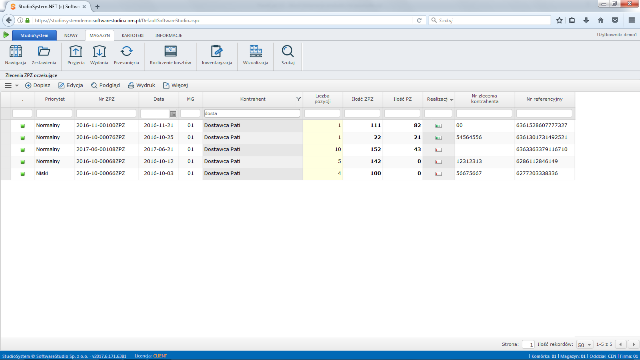Screen dimensions: 640x360
Task: Click realization progress bar in first row
Action: (438, 126)
